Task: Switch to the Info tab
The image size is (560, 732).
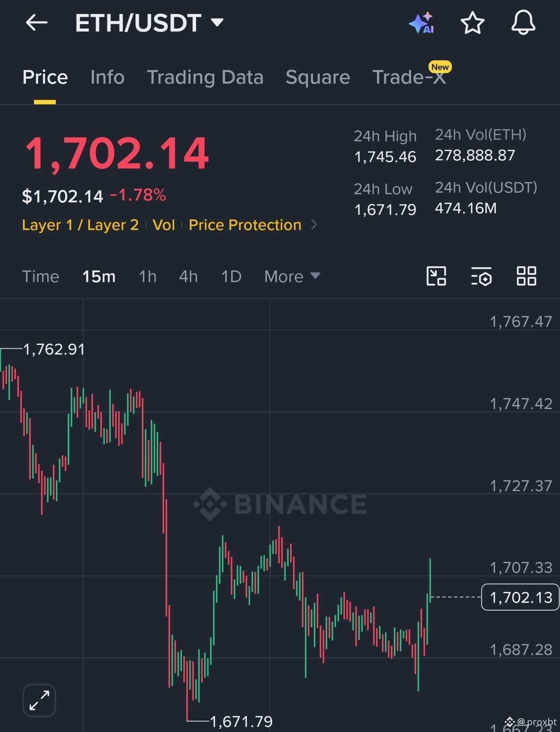Action: (107, 77)
